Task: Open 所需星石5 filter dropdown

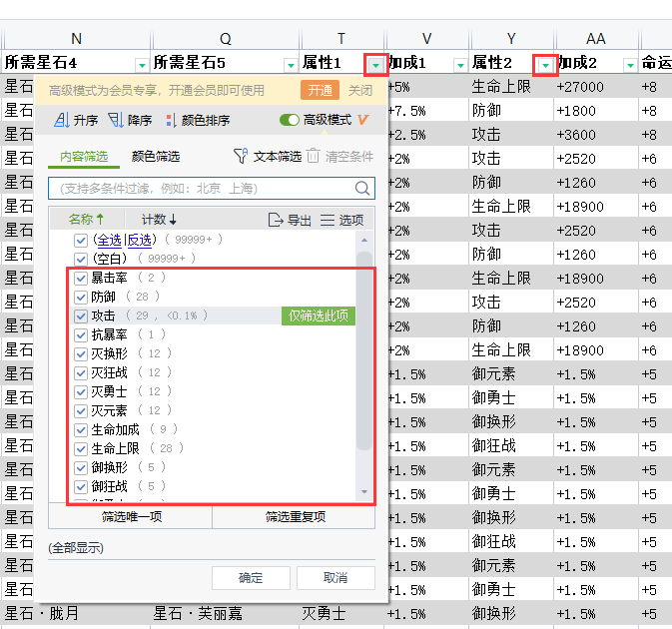Action: 291,65
